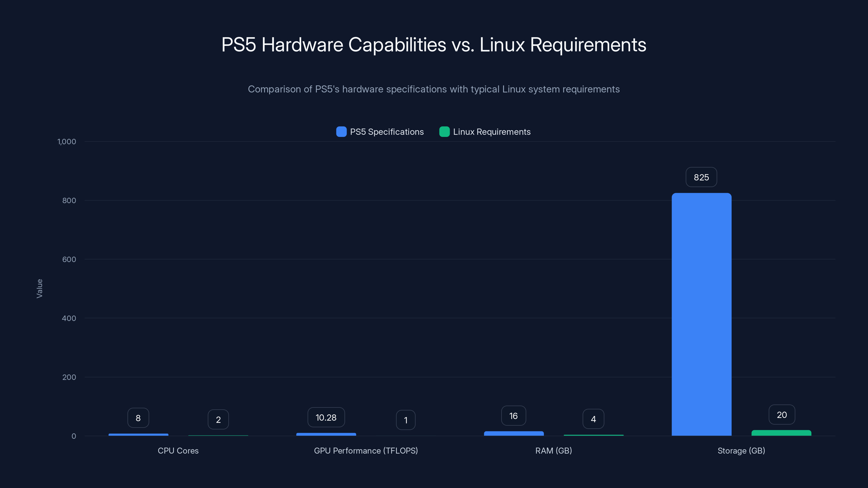Viewport: 868px width, 488px height.
Task: Click the 200 y-axis tick
Action: point(69,377)
